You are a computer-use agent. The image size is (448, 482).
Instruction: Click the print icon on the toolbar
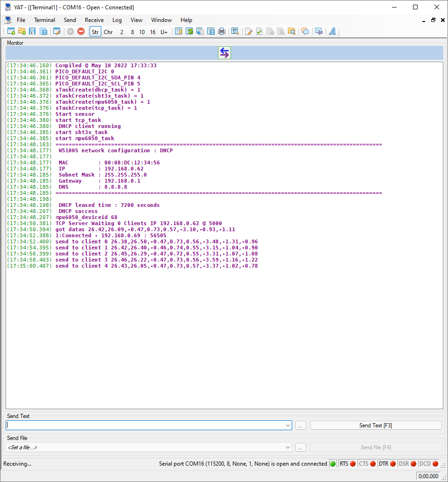click(221, 31)
